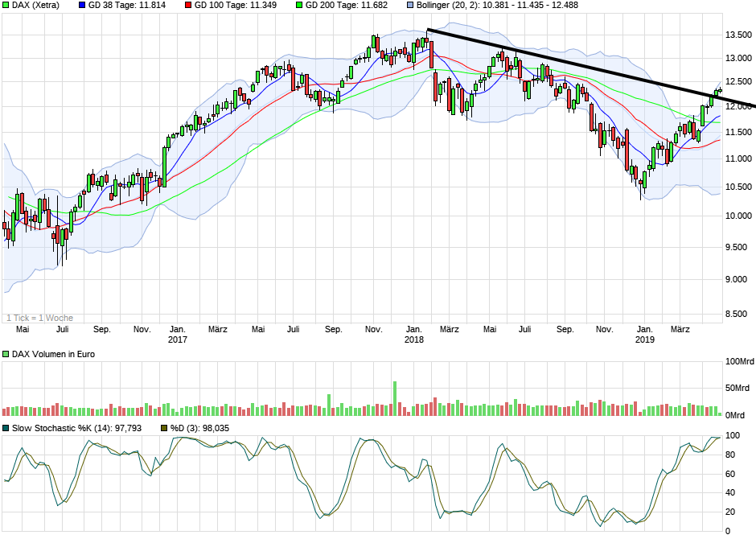The width and height of the screenshot is (756, 539).
Task: Click the Slow Stochastic %K legend icon
Action: point(6,429)
